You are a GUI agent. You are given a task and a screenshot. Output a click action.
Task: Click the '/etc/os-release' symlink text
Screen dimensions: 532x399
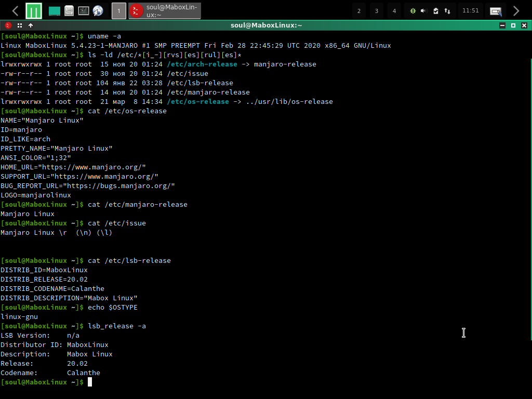pos(198,101)
